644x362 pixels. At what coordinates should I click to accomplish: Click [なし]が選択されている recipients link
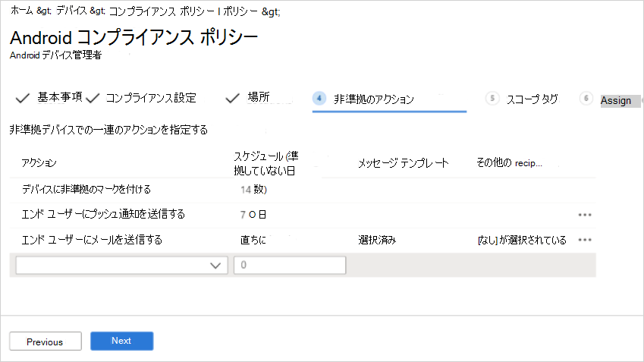pyautogui.click(x=521, y=240)
